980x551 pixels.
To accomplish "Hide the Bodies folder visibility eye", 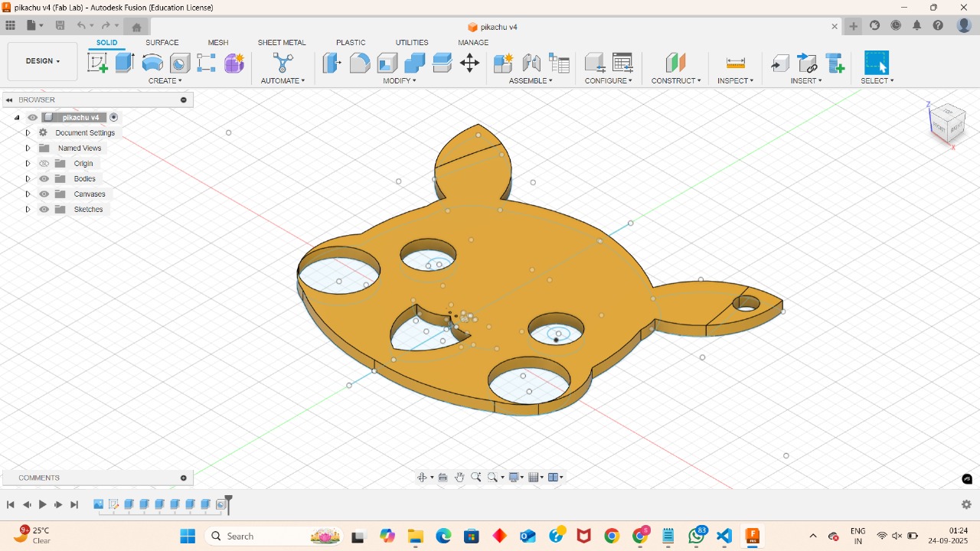I will click(x=44, y=178).
